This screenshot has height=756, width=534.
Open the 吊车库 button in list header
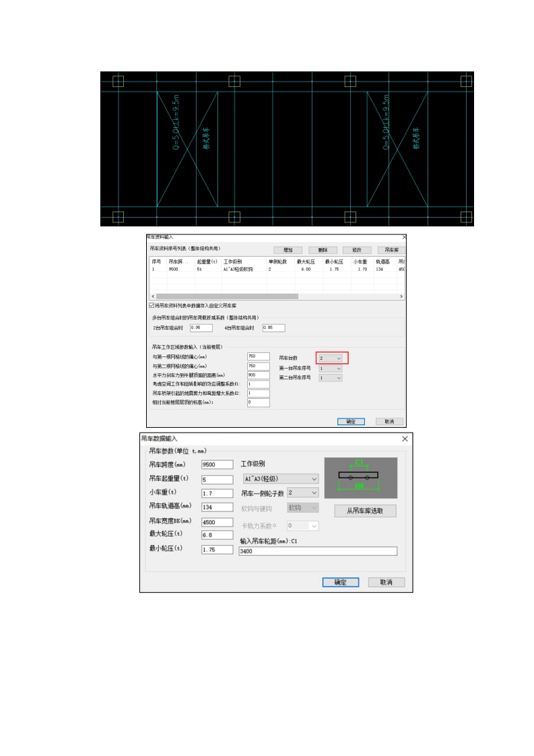point(391,249)
